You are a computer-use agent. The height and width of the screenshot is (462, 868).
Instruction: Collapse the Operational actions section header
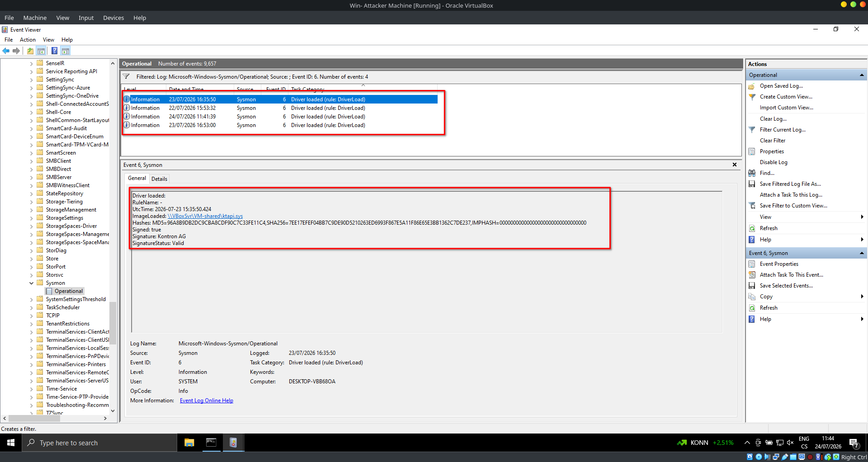pos(862,75)
